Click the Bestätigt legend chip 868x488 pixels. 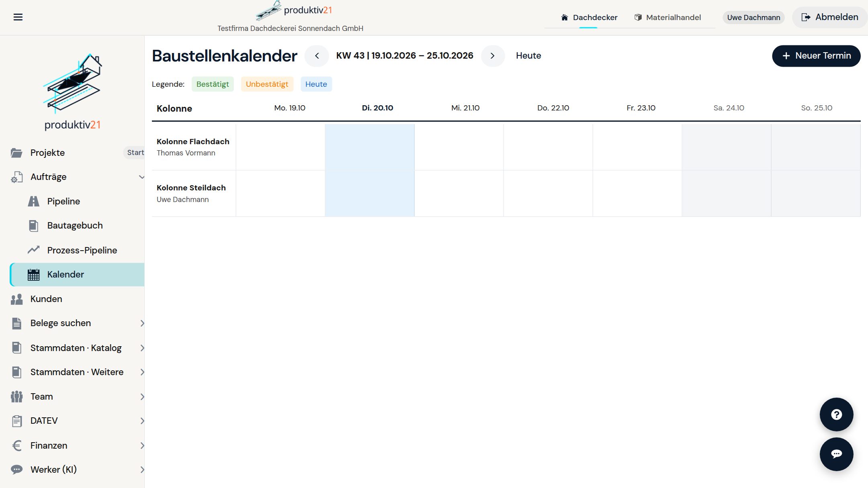(213, 84)
